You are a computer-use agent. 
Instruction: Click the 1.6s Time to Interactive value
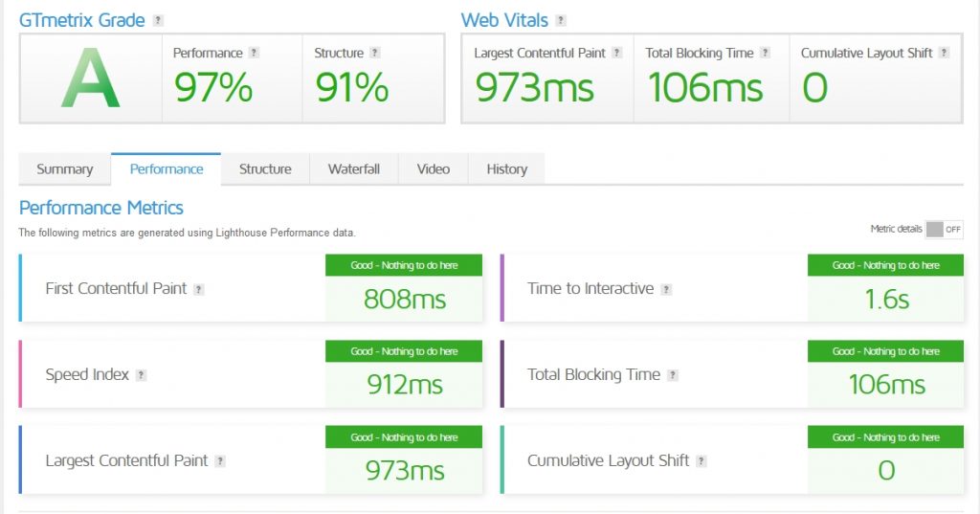tap(886, 300)
